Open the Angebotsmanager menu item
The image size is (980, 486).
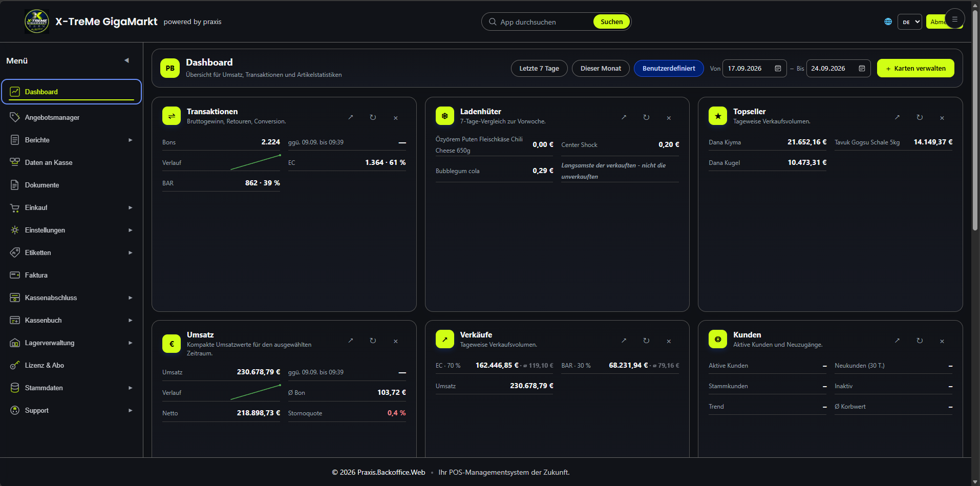click(x=72, y=117)
